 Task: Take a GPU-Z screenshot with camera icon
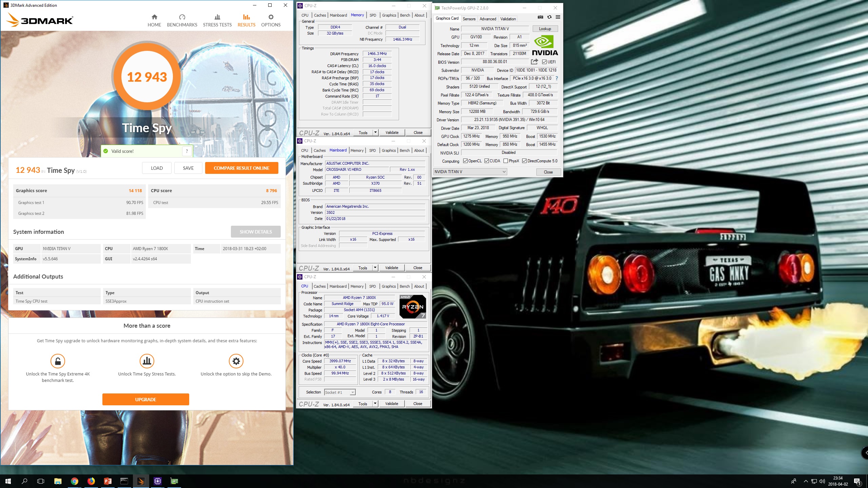coord(540,17)
